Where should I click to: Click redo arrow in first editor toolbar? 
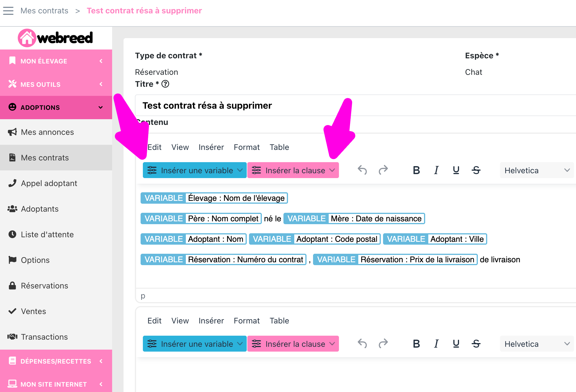click(383, 170)
